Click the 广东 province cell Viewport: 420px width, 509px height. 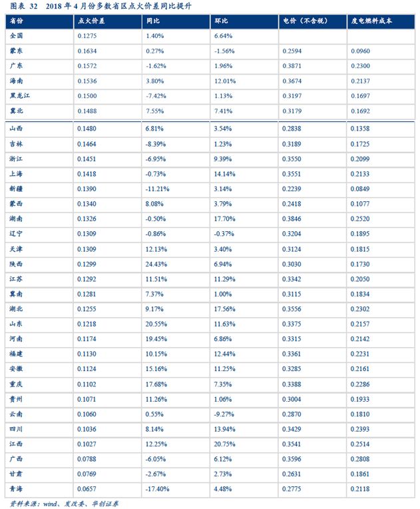pyautogui.click(x=17, y=66)
